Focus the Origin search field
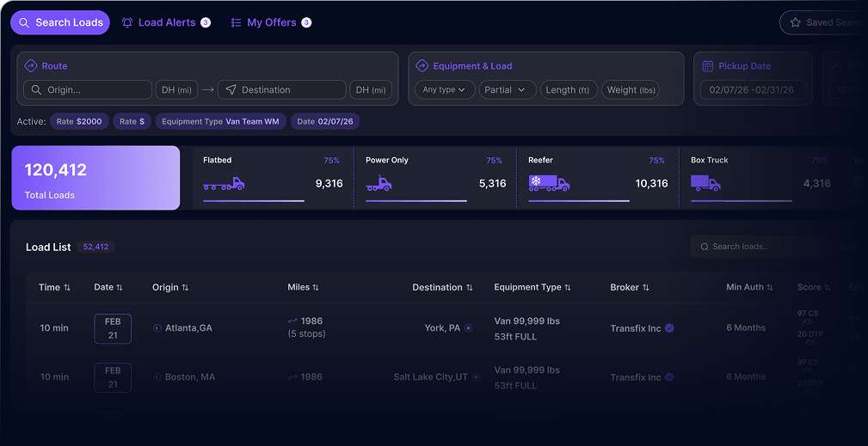 88,89
